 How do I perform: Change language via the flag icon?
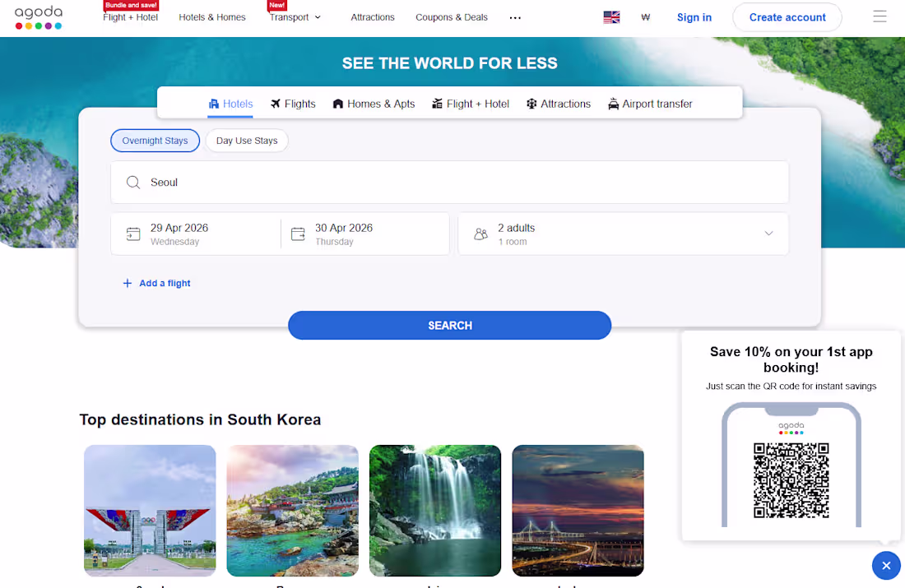click(611, 17)
